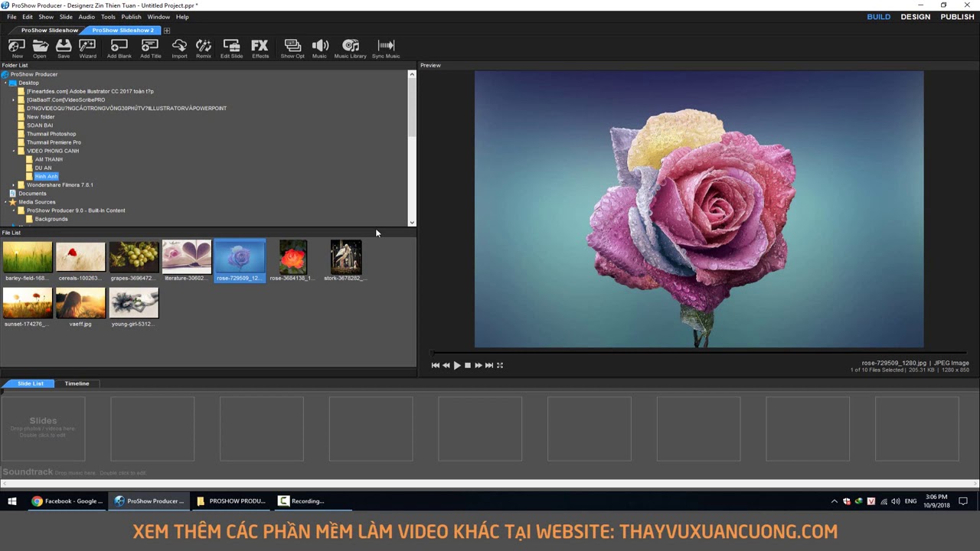Open the Slide menu
Viewport: 980px width, 551px height.
[x=66, y=17]
